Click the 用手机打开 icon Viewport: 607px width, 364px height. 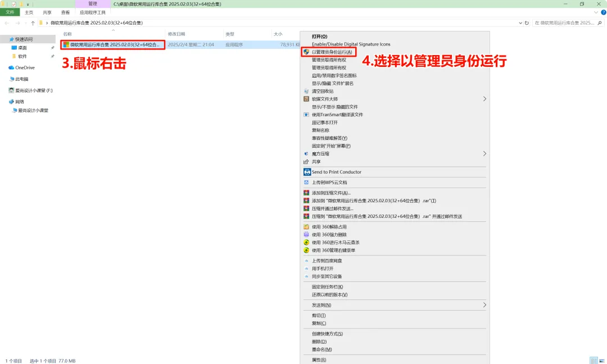click(307, 269)
